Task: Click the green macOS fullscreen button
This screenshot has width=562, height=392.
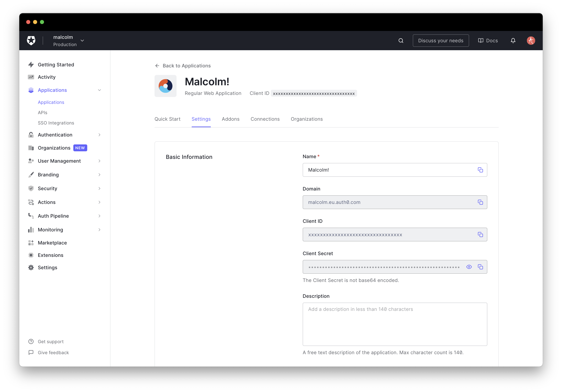Action: point(42,22)
